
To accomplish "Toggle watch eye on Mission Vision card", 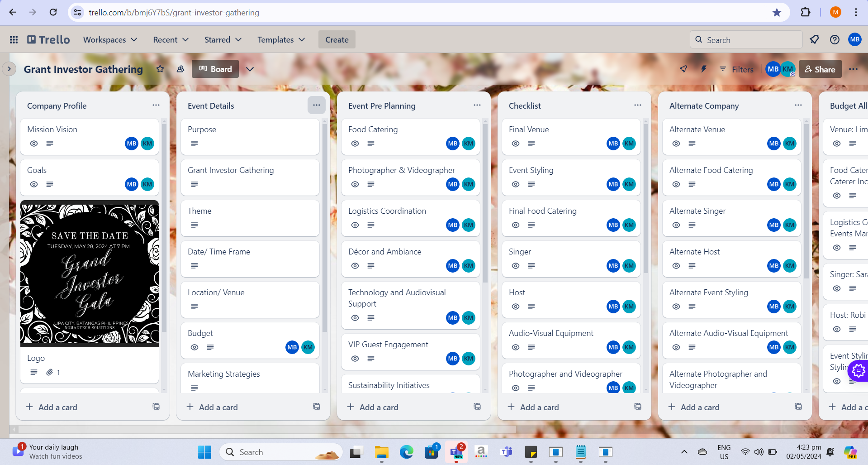I will [34, 144].
